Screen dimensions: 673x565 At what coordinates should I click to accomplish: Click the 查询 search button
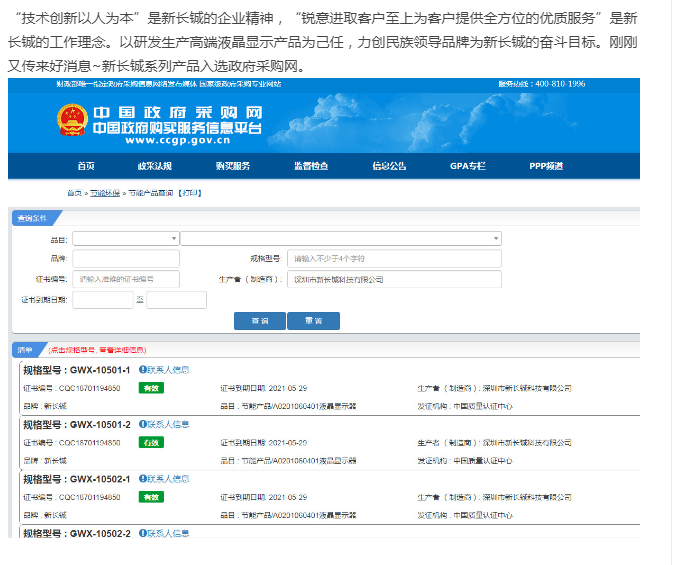pos(260,321)
